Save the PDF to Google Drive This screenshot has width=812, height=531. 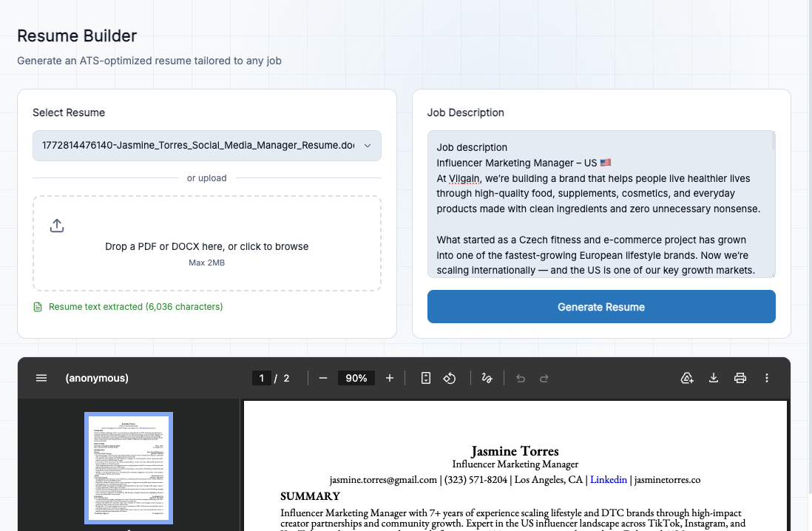686,378
